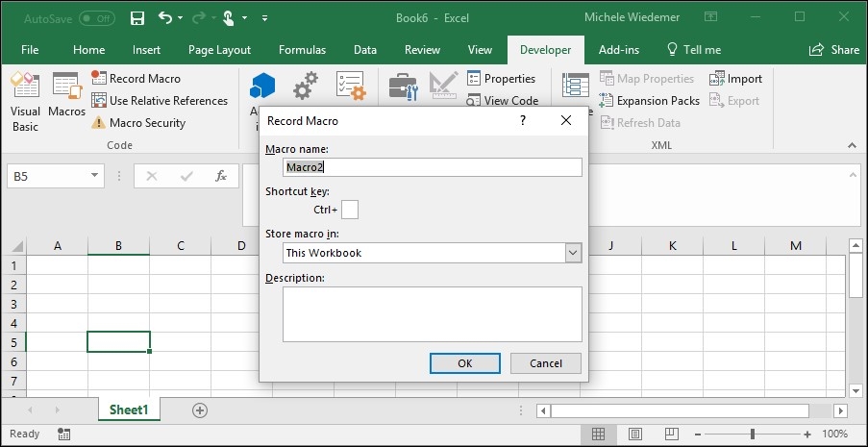This screenshot has height=447, width=868.
Task: Open the File tab
Action: 30,50
